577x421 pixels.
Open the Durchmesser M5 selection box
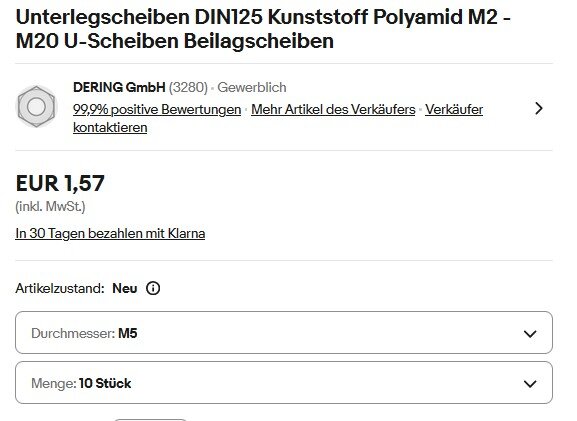tap(284, 333)
